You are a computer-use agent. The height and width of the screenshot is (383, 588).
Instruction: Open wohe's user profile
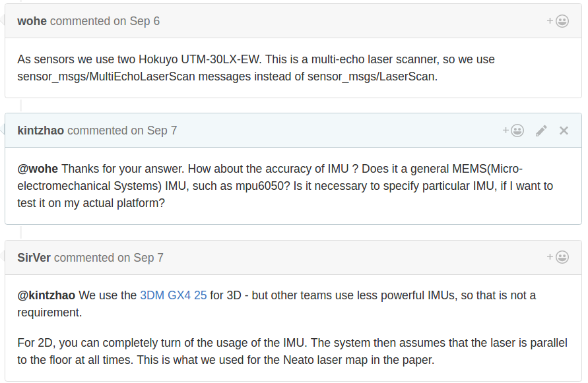(x=32, y=21)
